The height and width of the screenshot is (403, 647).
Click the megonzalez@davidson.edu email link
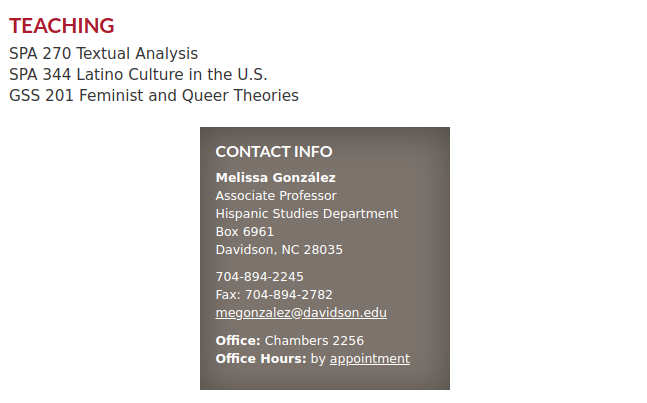coord(301,313)
